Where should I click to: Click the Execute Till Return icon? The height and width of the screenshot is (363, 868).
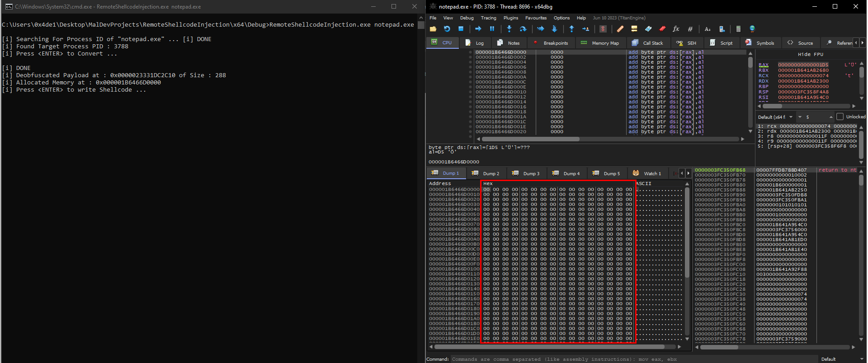(x=571, y=29)
